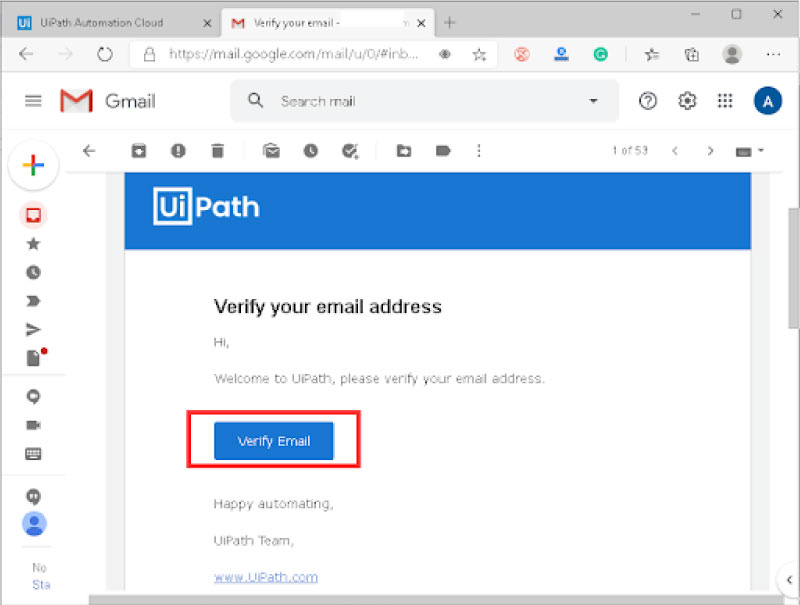Click the search magnifier icon
800x605 pixels.
coord(256,100)
